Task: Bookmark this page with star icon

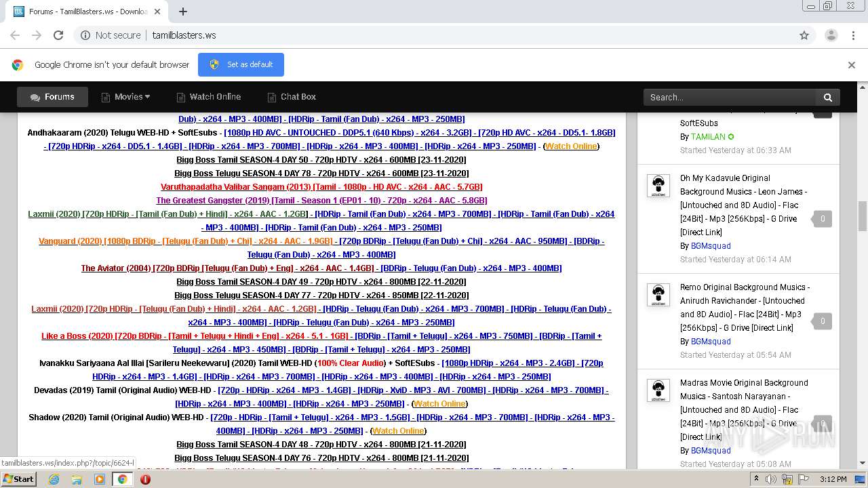Action: coord(804,35)
